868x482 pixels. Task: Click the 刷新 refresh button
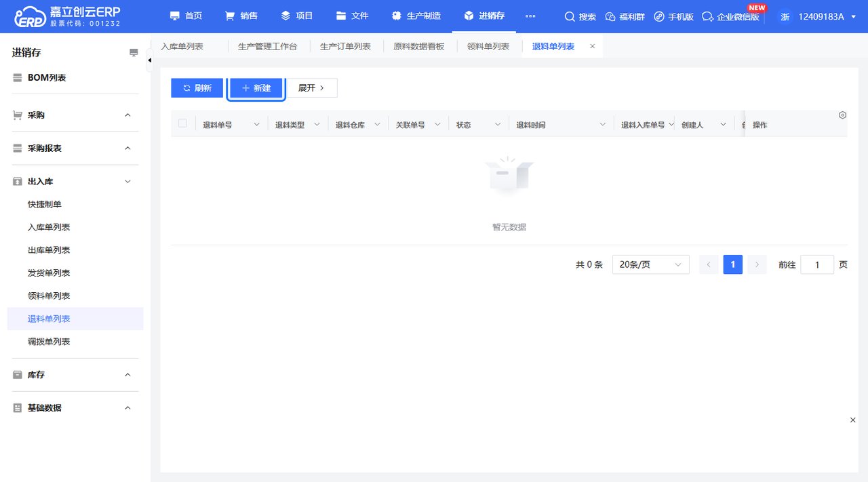[197, 88]
